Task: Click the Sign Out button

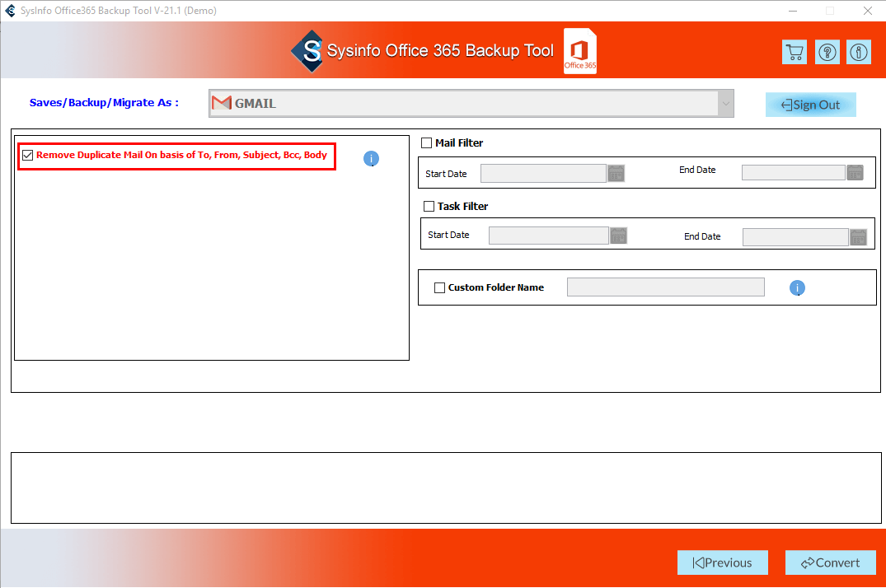Action: pos(811,105)
